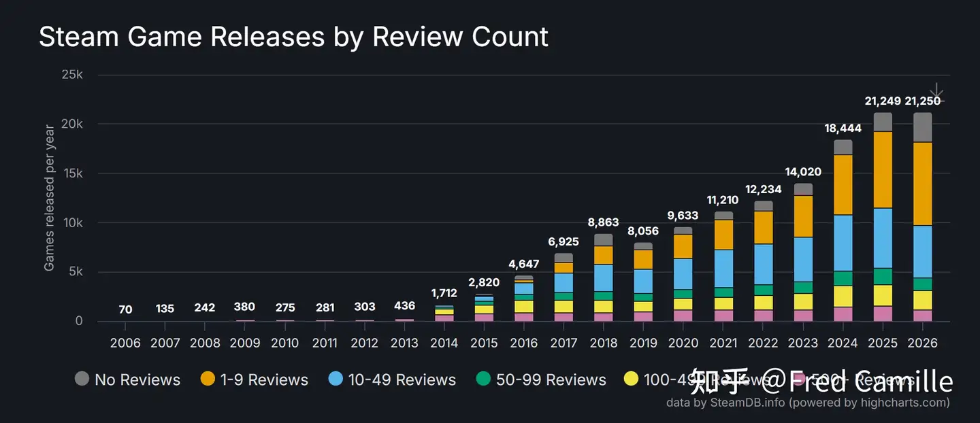
Task: Select the 1,712 total label above 2014
Action: tap(444, 293)
